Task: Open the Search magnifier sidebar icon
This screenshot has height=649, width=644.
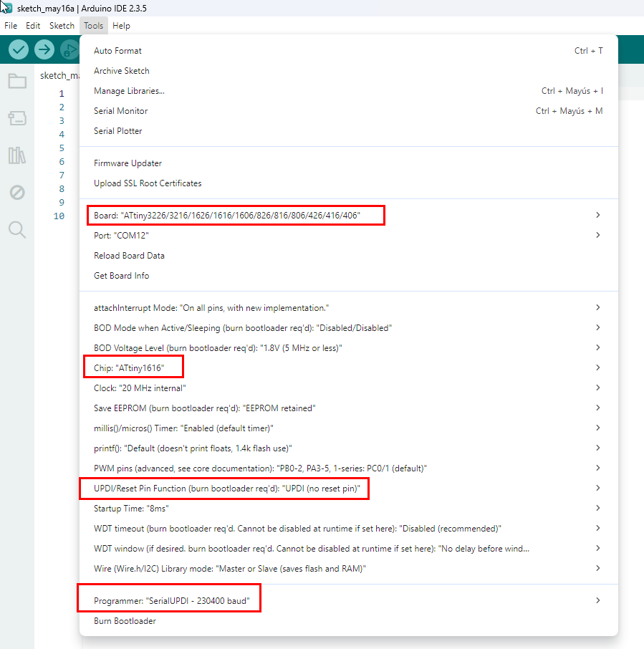Action: click(x=17, y=230)
